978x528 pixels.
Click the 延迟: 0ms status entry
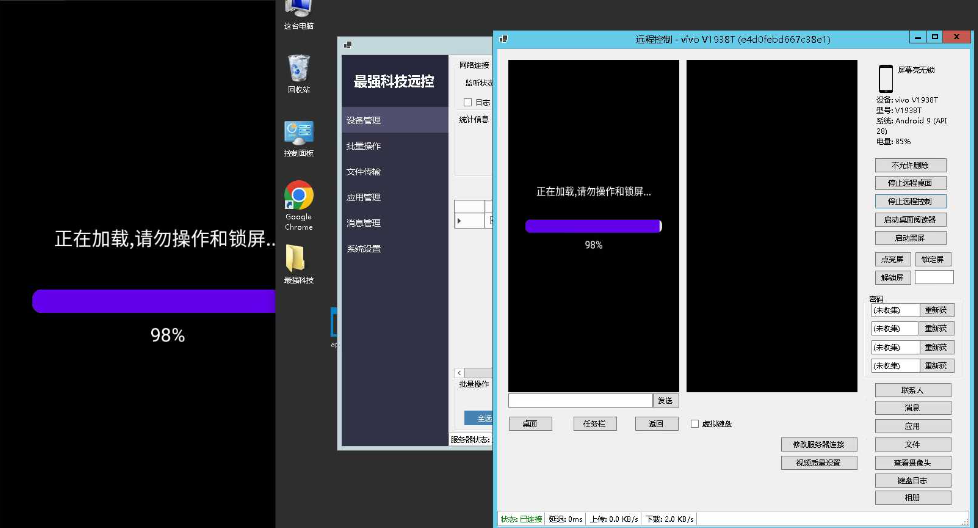(x=566, y=519)
